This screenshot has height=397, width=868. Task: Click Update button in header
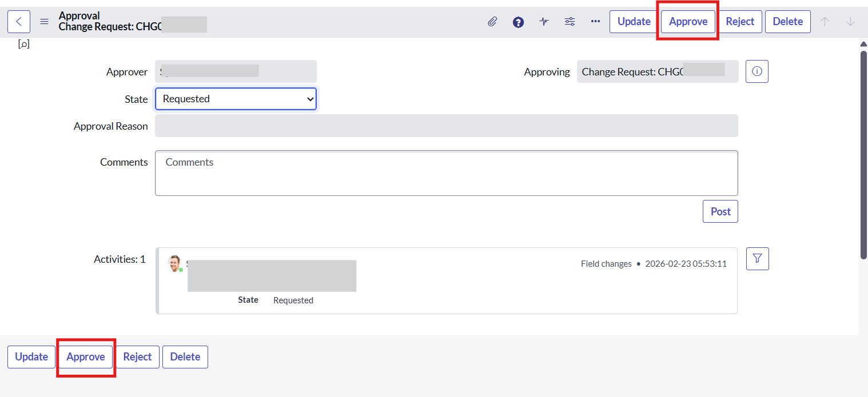634,22
